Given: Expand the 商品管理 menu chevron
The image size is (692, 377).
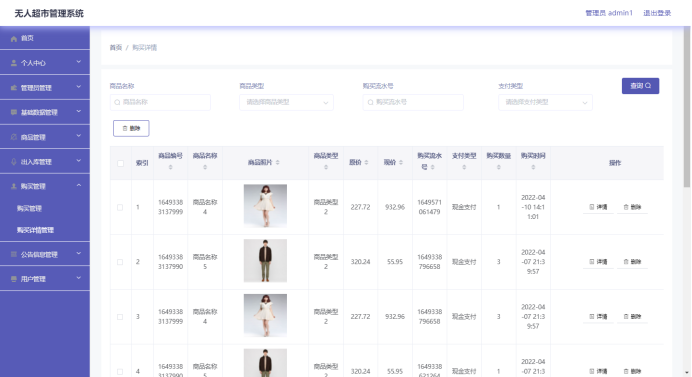Looking at the screenshot, I should (79, 136).
